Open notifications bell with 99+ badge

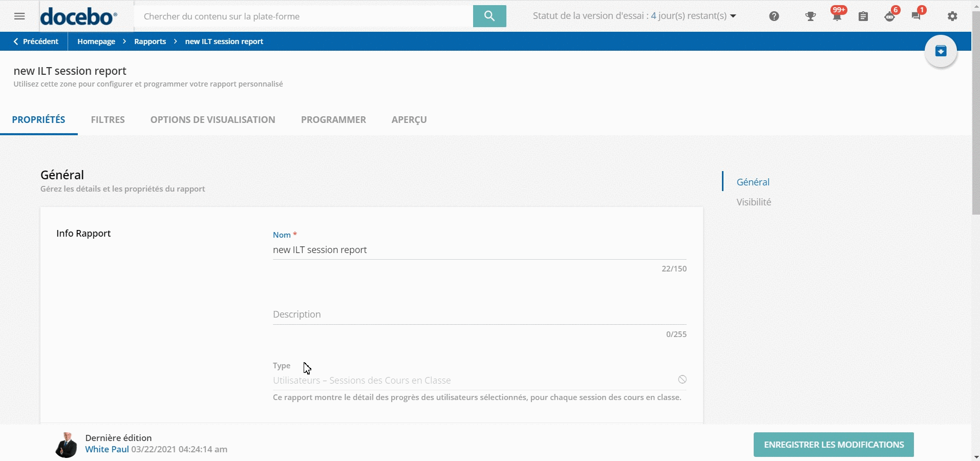[837, 15]
